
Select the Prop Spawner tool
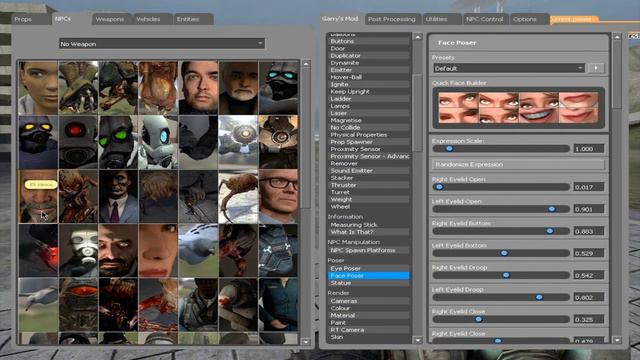[x=369, y=142]
